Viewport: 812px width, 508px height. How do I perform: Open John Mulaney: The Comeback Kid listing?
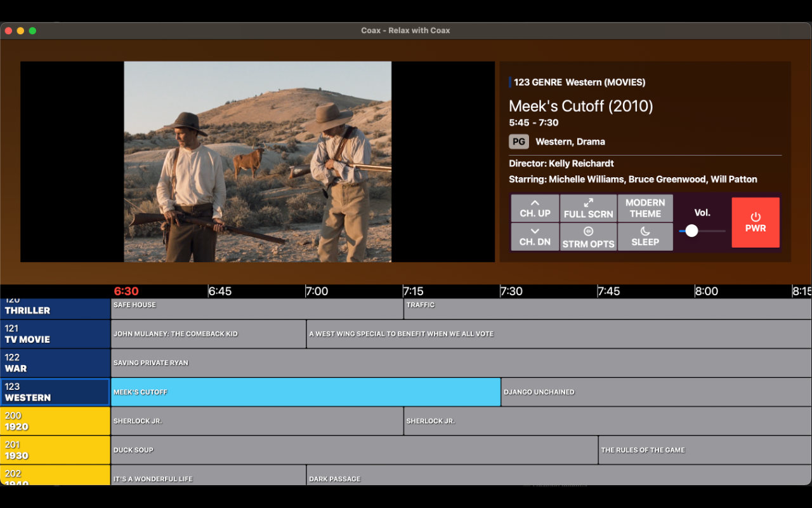pos(209,334)
